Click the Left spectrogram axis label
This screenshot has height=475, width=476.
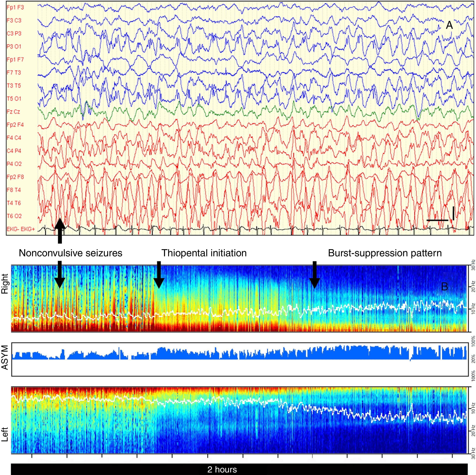(5, 434)
